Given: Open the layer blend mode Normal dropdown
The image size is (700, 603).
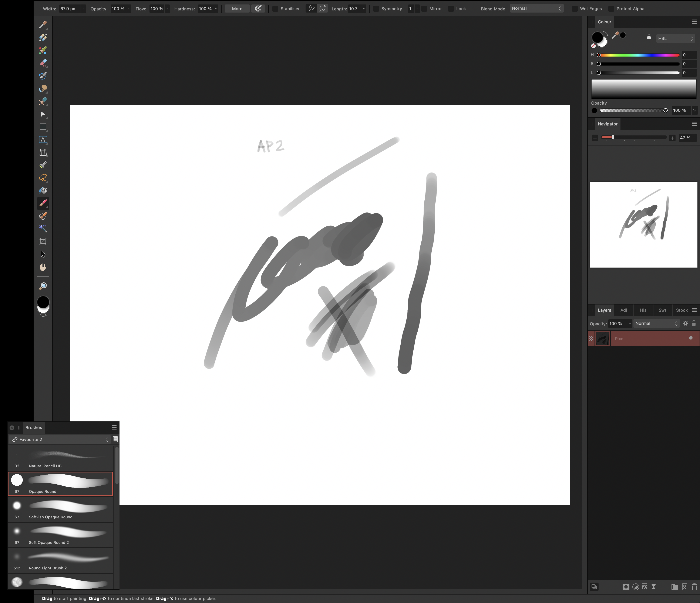Looking at the screenshot, I should tap(656, 323).
